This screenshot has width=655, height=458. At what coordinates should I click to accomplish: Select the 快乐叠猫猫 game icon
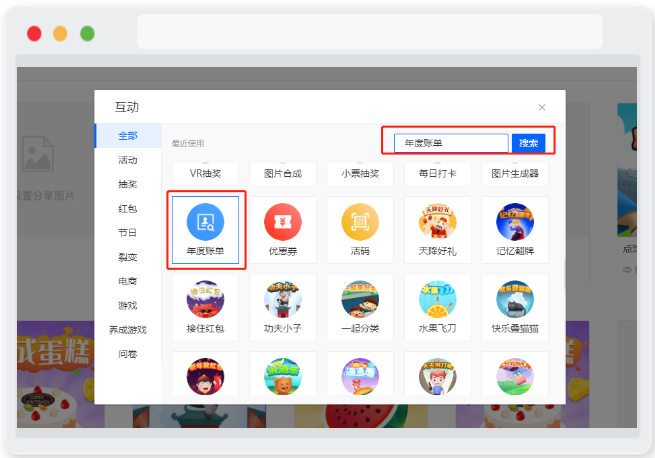coord(515,299)
